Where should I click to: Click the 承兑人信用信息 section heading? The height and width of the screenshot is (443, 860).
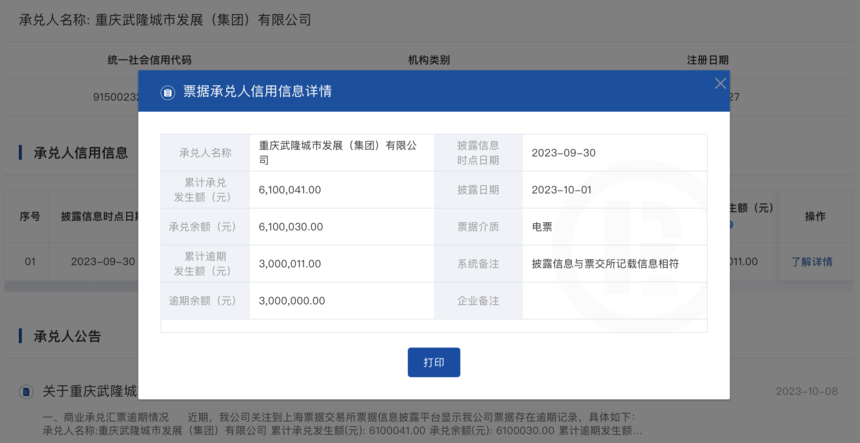pyautogui.click(x=81, y=152)
